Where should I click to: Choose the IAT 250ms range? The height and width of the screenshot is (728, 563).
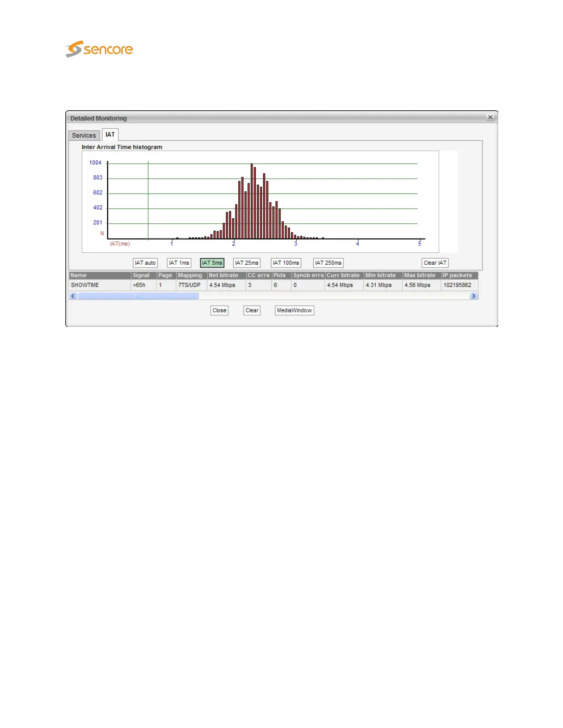(x=328, y=263)
